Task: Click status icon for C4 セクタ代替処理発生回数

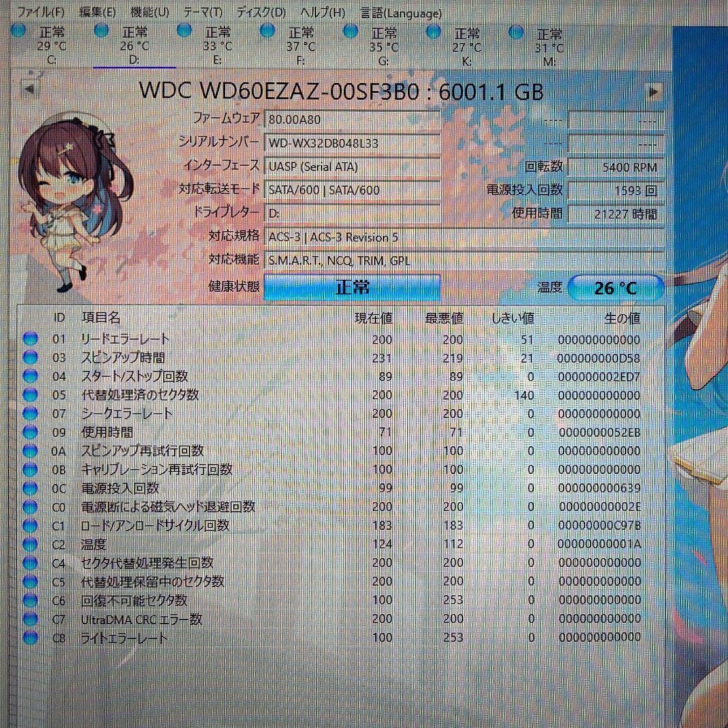Action: [30, 563]
